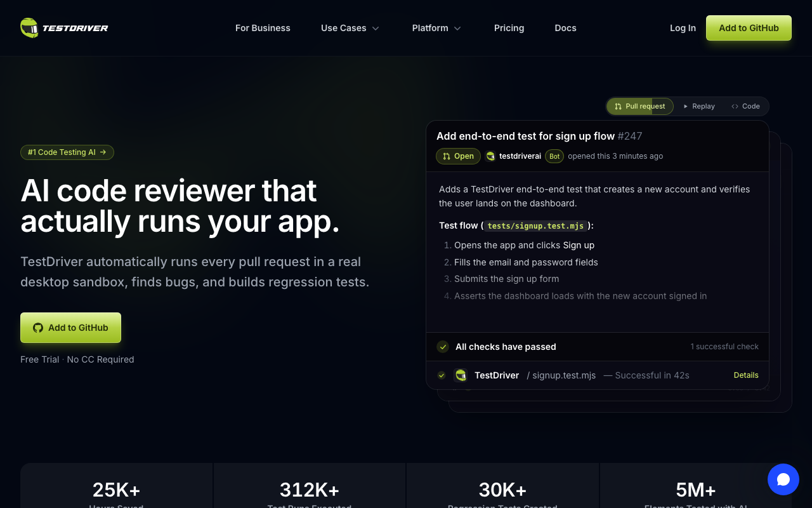
Task: Open the Details link for signup.test.mjs
Action: (x=746, y=375)
